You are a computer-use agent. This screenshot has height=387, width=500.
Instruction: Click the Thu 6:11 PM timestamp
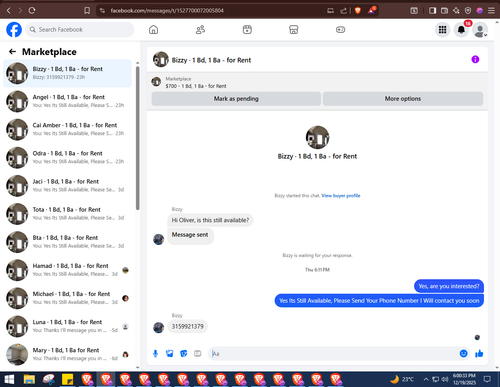pos(317,270)
